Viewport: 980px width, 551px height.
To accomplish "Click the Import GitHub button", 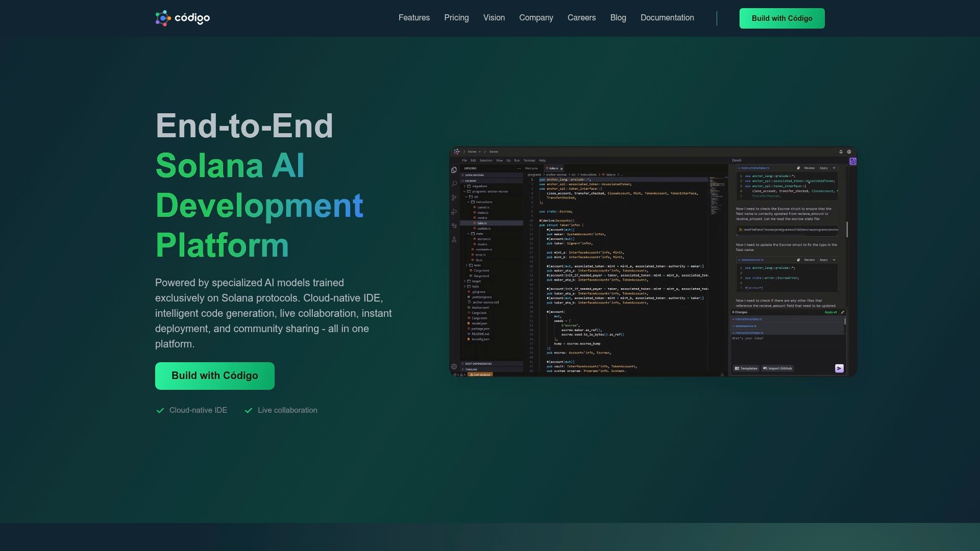I will click(777, 368).
